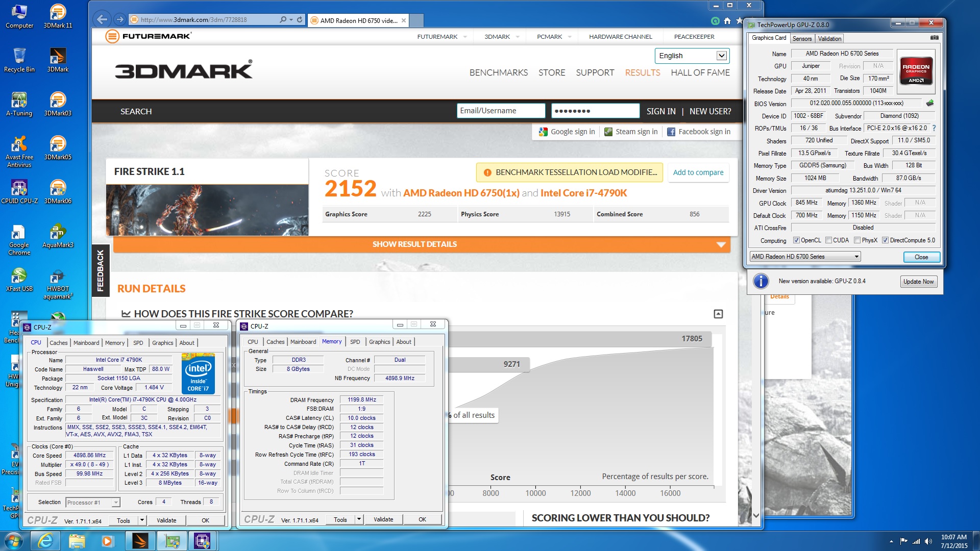
Task: Open the English language dropdown
Action: pyautogui.click(x=692, y=56)
